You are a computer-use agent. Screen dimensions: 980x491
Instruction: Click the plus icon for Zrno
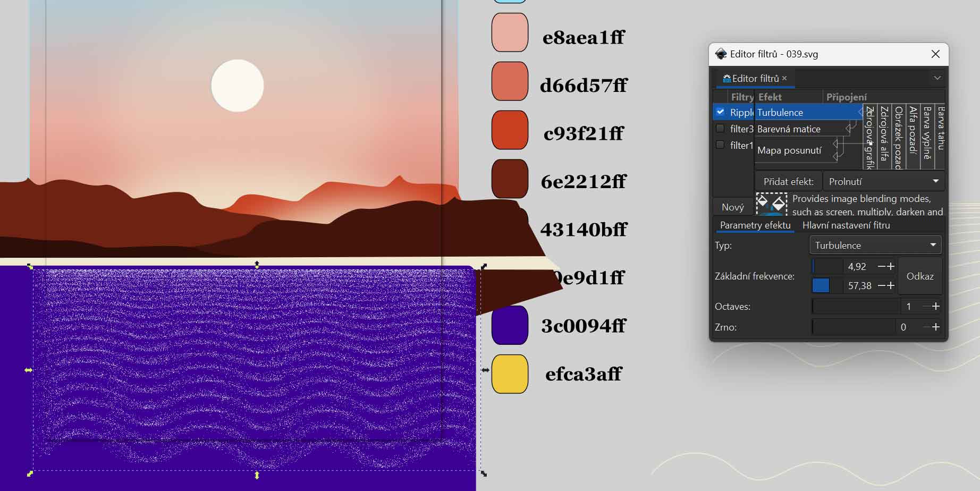tap(936, 327)
